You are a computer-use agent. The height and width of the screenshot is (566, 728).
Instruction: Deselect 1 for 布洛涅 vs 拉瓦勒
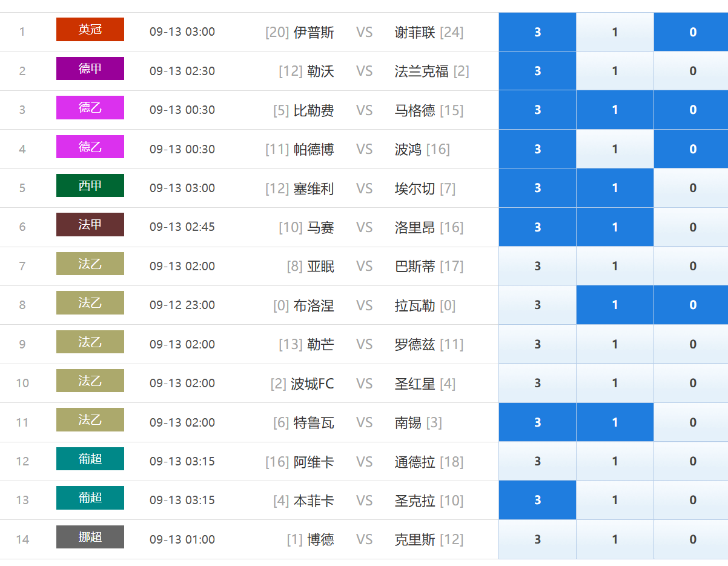pyautogui.click(x=615, y=305)
